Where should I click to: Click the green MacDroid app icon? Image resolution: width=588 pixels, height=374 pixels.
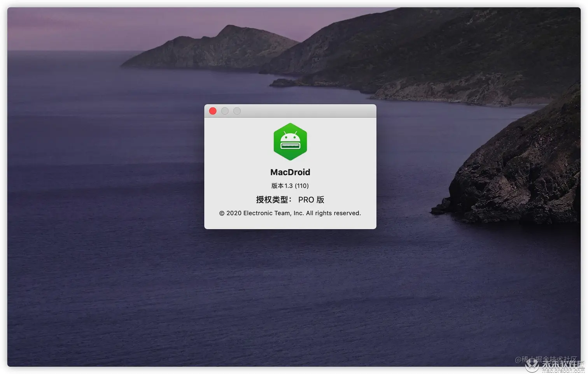coord(290,142)
